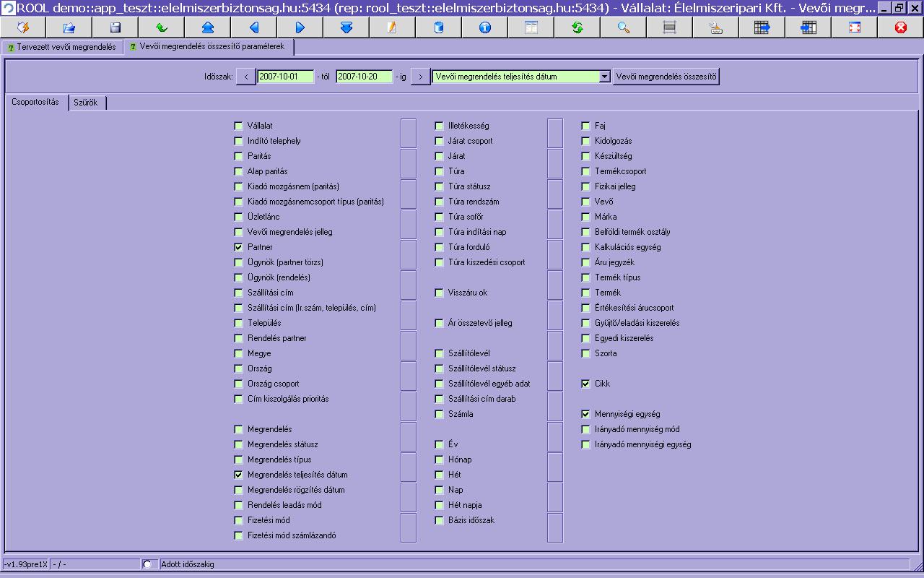924x578 pixels.
Task: Check the Termékcsoport checkbox
Action: point(586,171)
